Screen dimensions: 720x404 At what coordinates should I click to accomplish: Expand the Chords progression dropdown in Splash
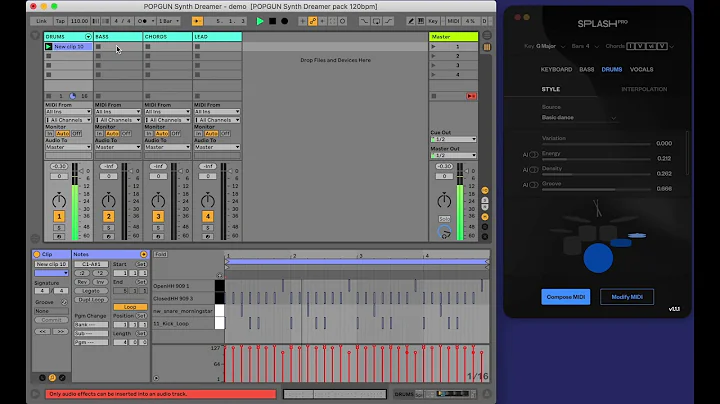(x=672, y=46)
